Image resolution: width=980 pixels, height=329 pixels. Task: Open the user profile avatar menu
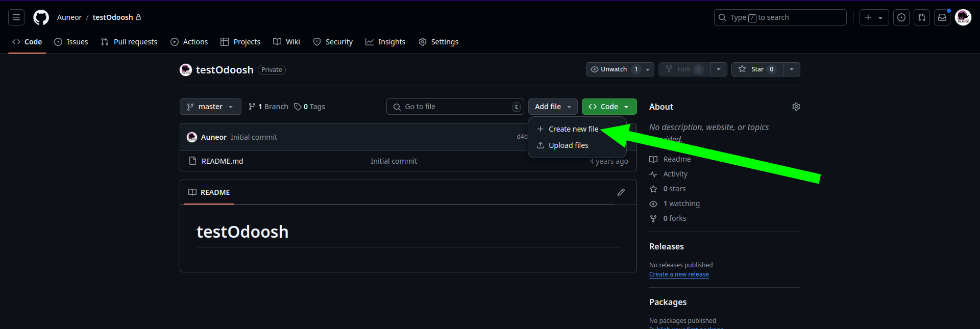click(963, 17)
